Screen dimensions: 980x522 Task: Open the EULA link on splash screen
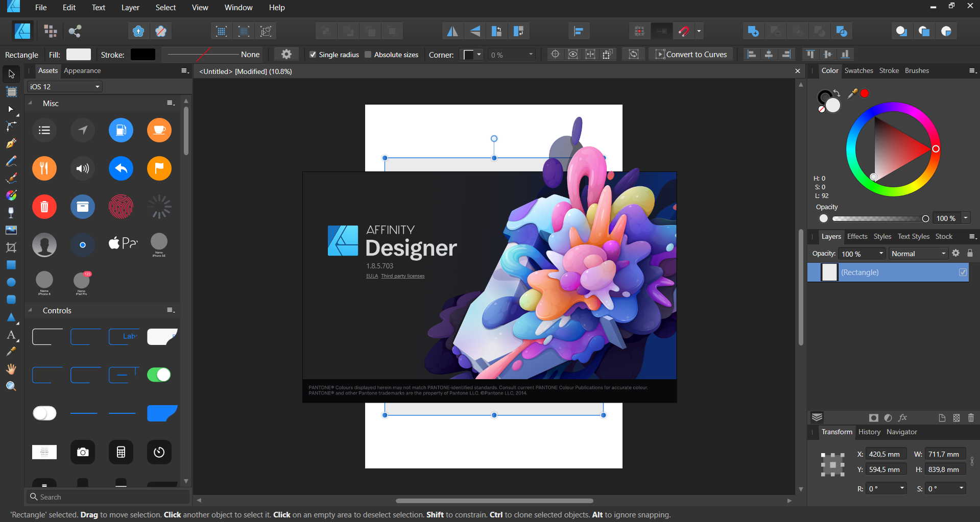[372, 276]
